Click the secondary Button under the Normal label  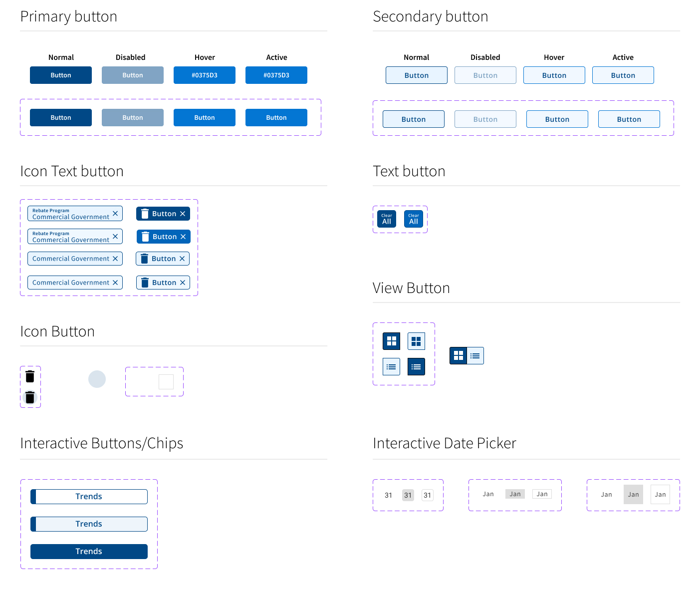click(x=417, y=75)
